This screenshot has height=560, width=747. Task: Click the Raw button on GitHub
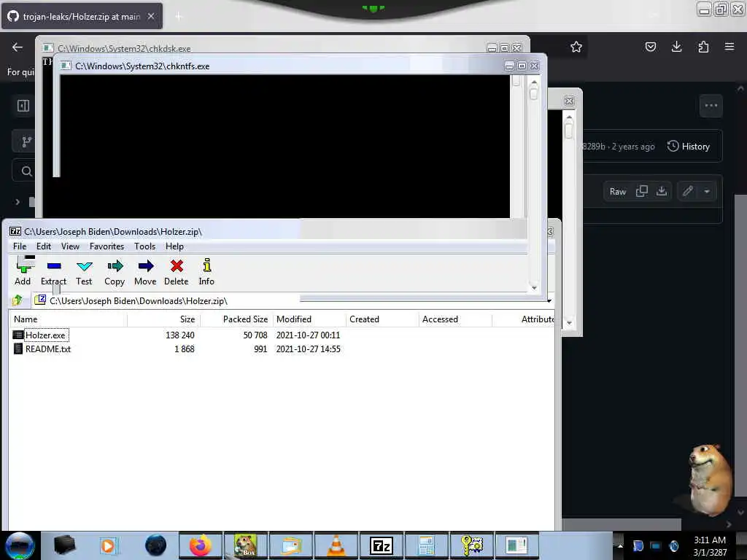[617, 192]
